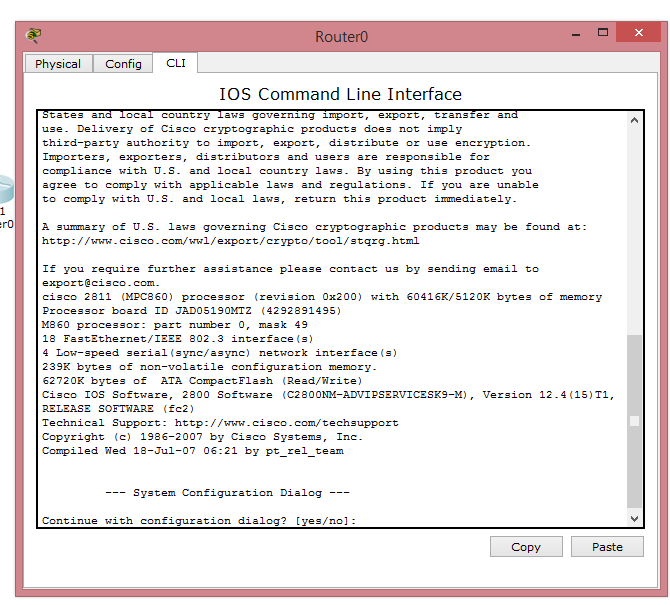This screenshot has height=605, width=670.
Task: Open the Config tab
Action: [x=123, y=64]
